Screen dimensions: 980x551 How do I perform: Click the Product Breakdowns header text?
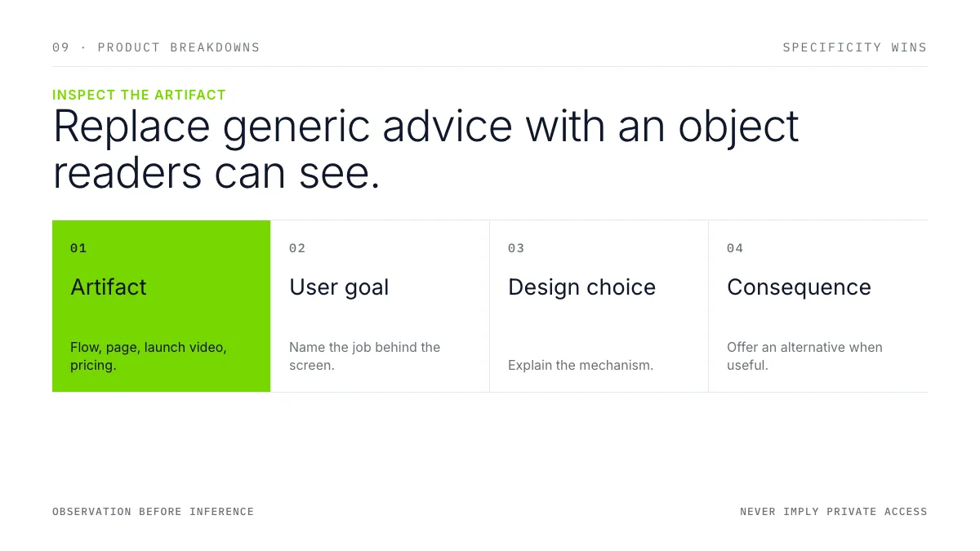coord(156,47)
